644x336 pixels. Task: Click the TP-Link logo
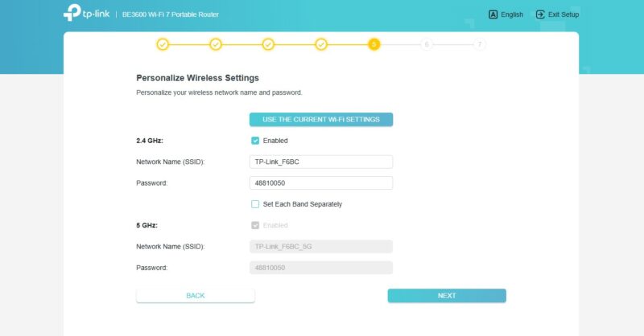click(86, 12)
